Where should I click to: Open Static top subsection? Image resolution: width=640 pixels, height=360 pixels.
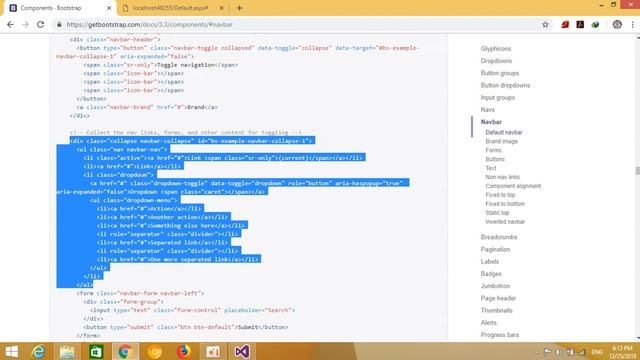497,213
